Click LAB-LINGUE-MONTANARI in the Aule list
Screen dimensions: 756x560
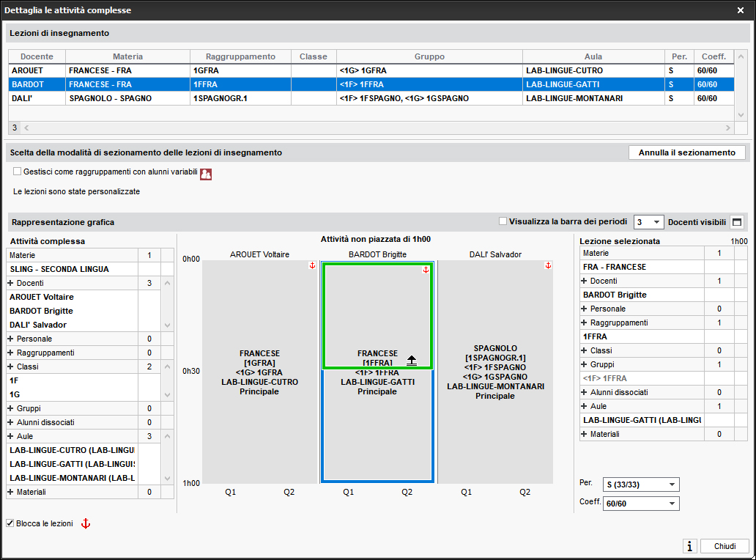click(x=73, y=478)
